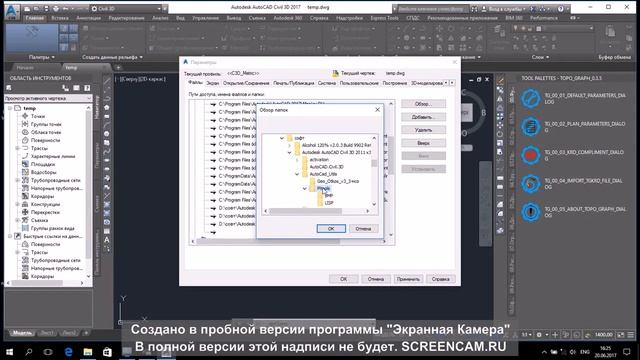The height and width of the screenshot is (360, 640).
Task: Collapse the софт folder in folder browser
Action: point(282,138)
